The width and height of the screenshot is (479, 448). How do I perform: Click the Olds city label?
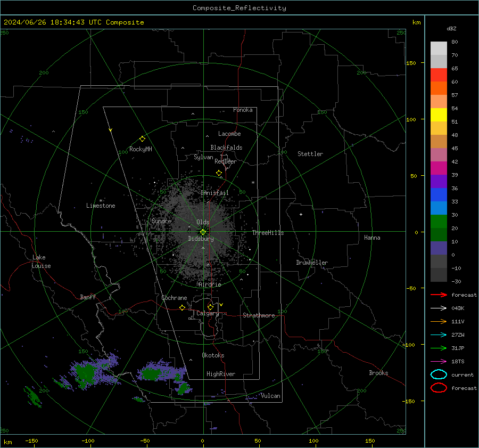click(203, 222)
